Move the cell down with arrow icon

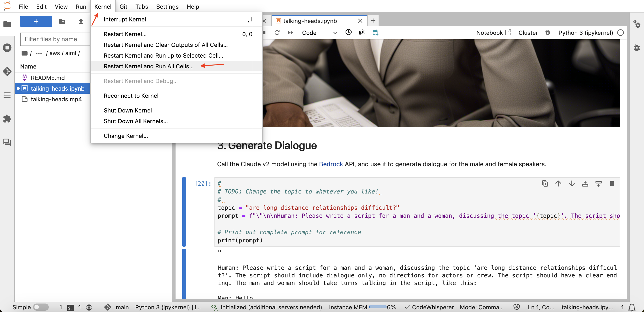[x=572, y=184]
